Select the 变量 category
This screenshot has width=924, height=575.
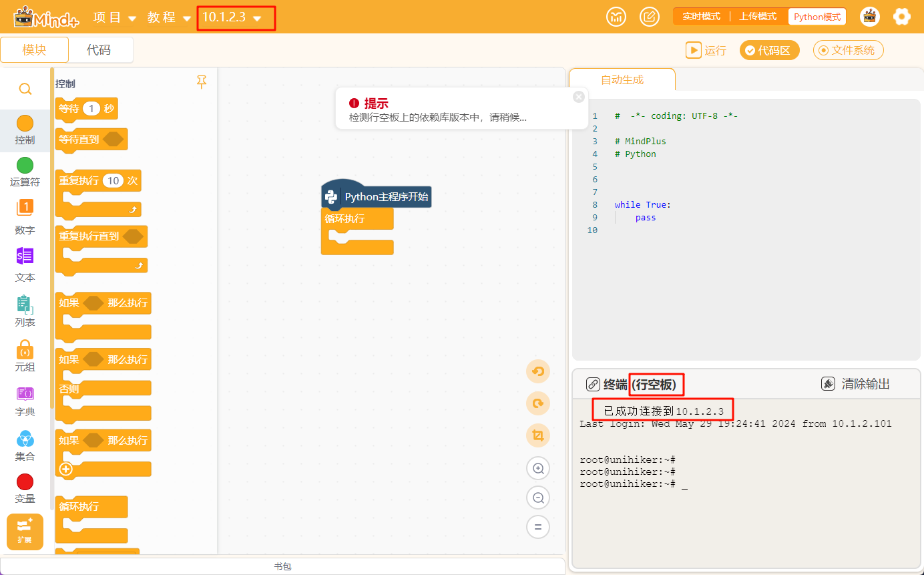[25, 489]
